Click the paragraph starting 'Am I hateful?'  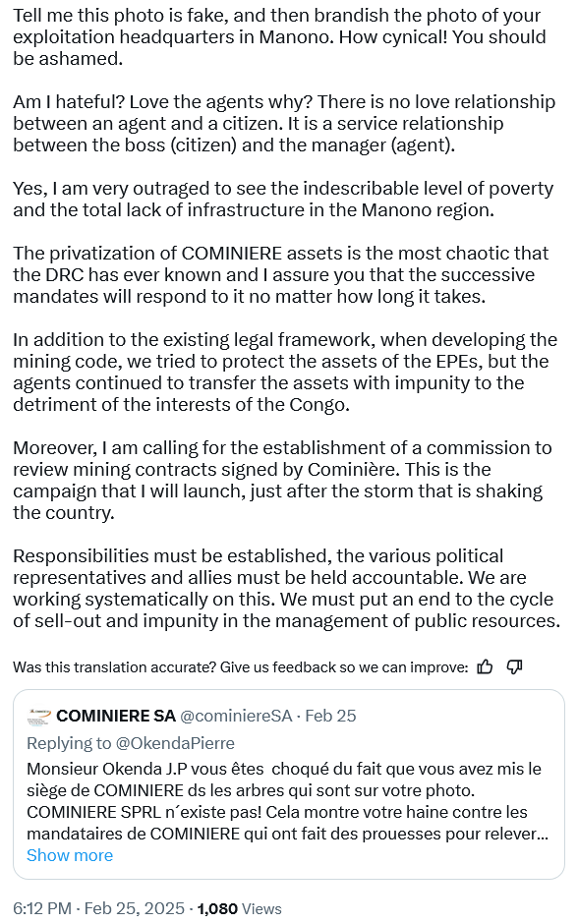tap(284, 123)
